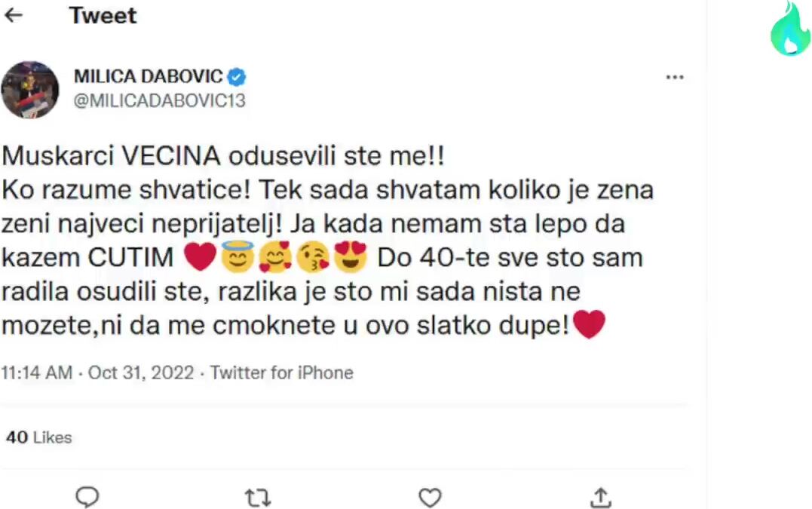
Task: Click the kissing face emoji in tweet
Action: (x=313, y=258)
